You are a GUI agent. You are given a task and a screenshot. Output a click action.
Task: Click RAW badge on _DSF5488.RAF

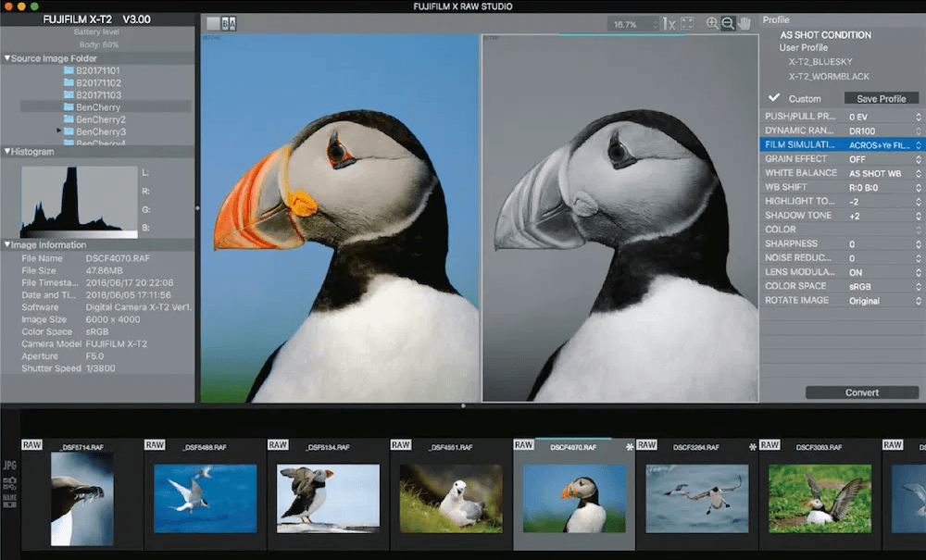click(x=155, y=445)
